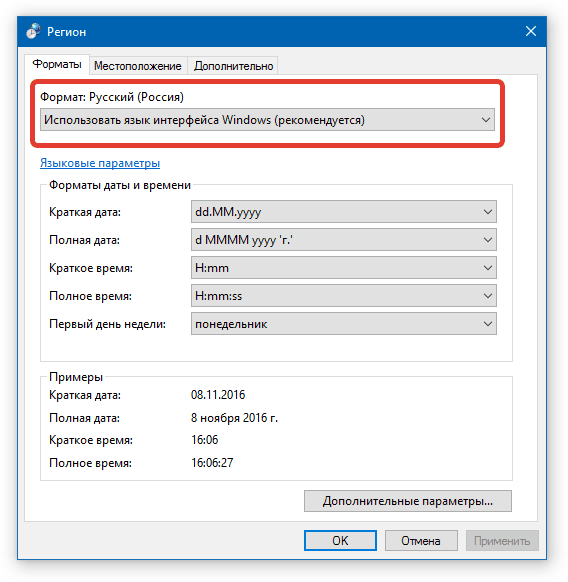Screen dimensions: 568x582
Task: Open the Дополнительно tab
Action: (233, 66)
